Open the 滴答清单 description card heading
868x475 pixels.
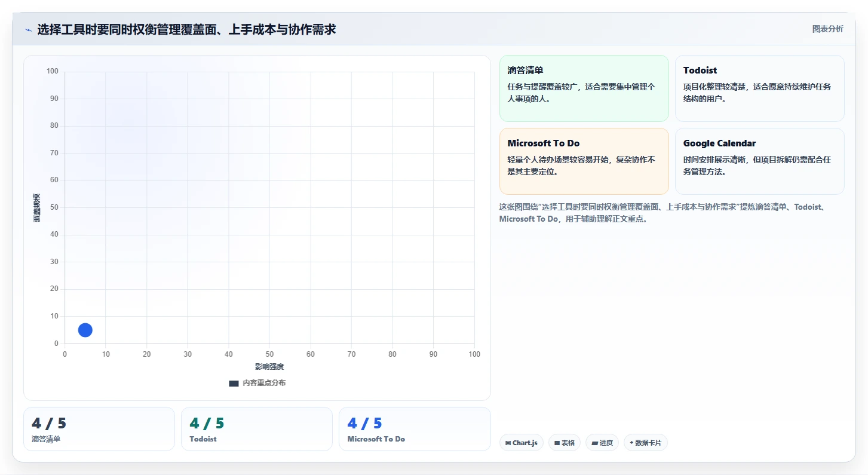(x=525, y=71)
